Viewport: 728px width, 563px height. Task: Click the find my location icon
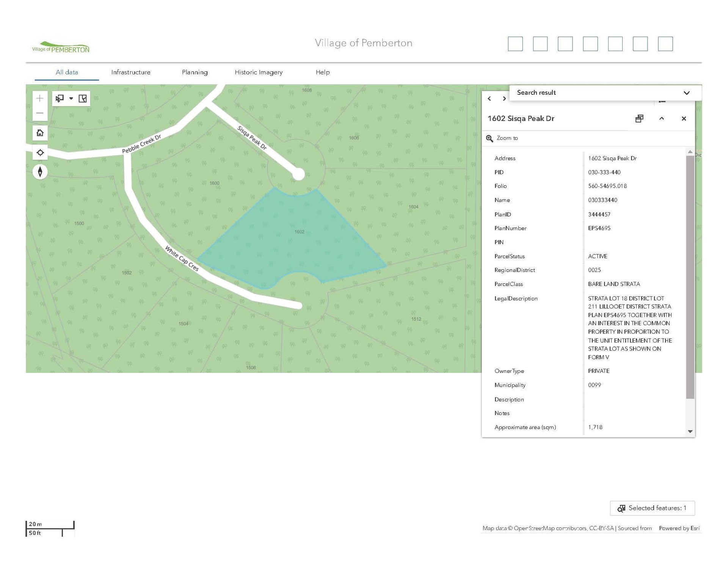coord(40,153)
